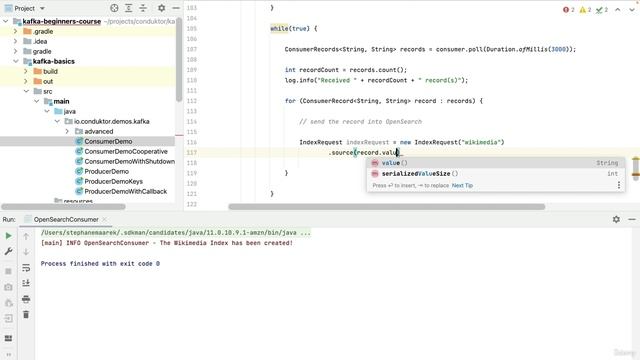Collapse the java folder

47,111
